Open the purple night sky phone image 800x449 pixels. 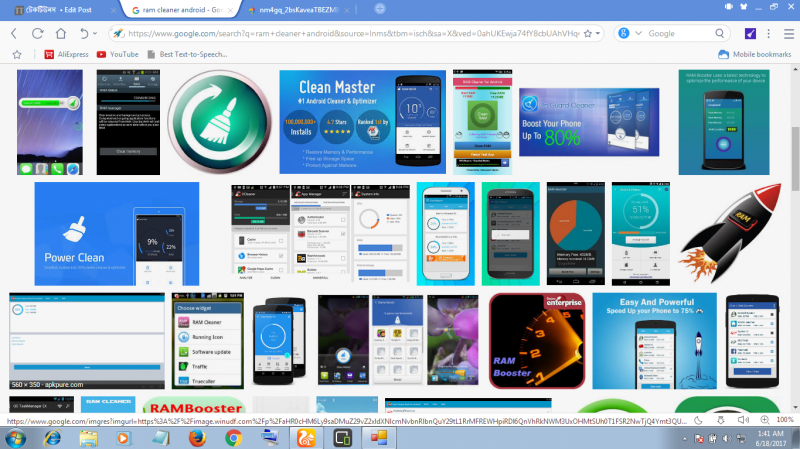(x=49, y=122)
